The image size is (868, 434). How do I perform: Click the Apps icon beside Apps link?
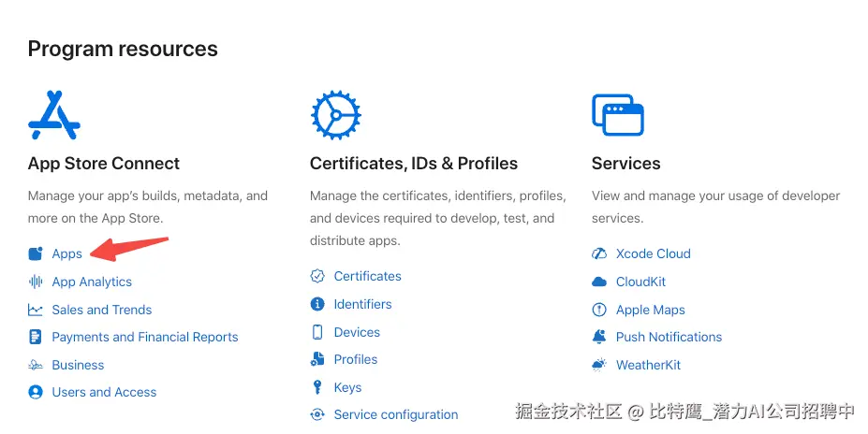click(36, 253)
